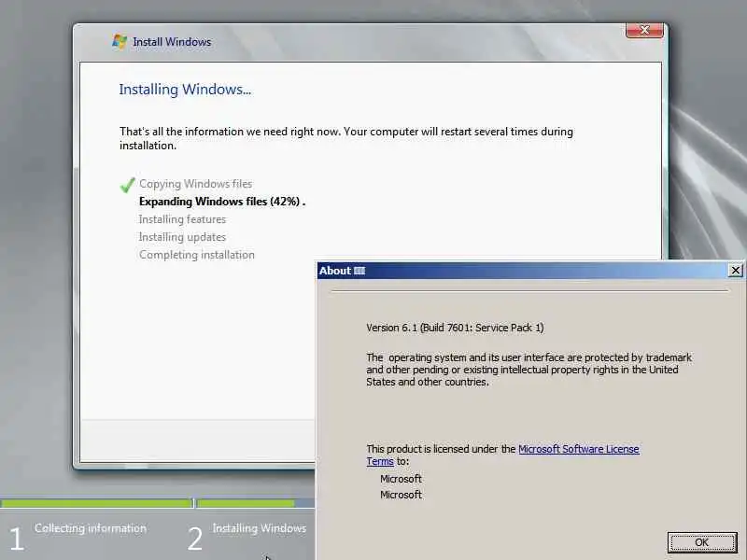Click the 'Installing features' step

[182, 219]
